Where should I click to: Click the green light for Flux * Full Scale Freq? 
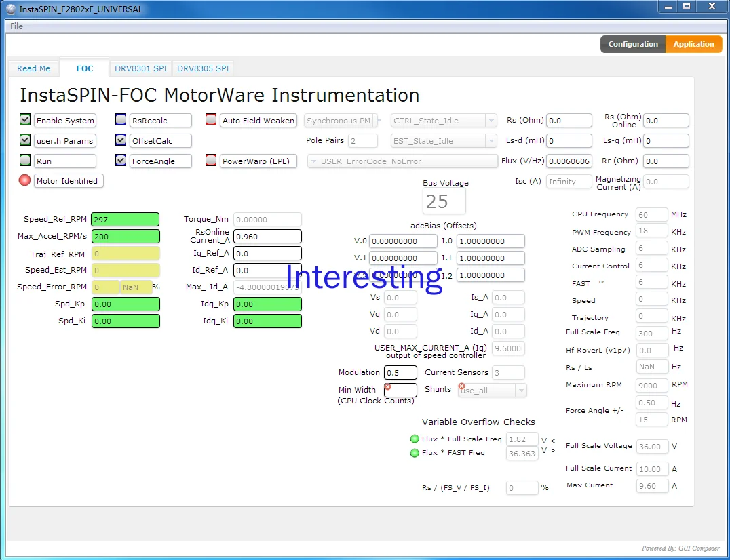(x=415, y=439)
